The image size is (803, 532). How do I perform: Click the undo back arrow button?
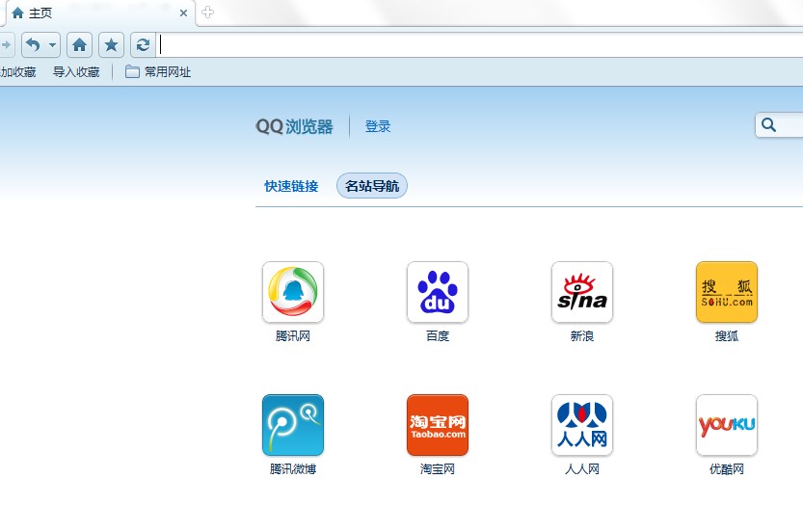[x=34, y=45]
